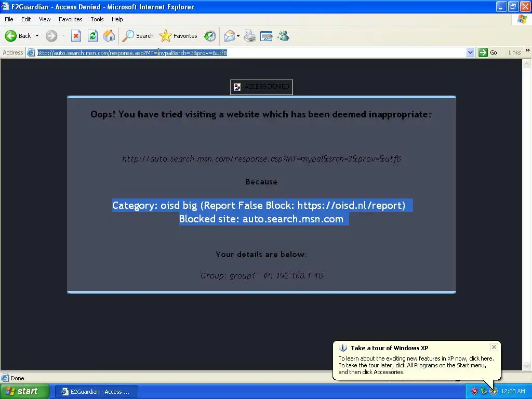This screenshot has width=532, height=399.
Task: Select E2Guardian taskbar button
Action: pos(96,392)
